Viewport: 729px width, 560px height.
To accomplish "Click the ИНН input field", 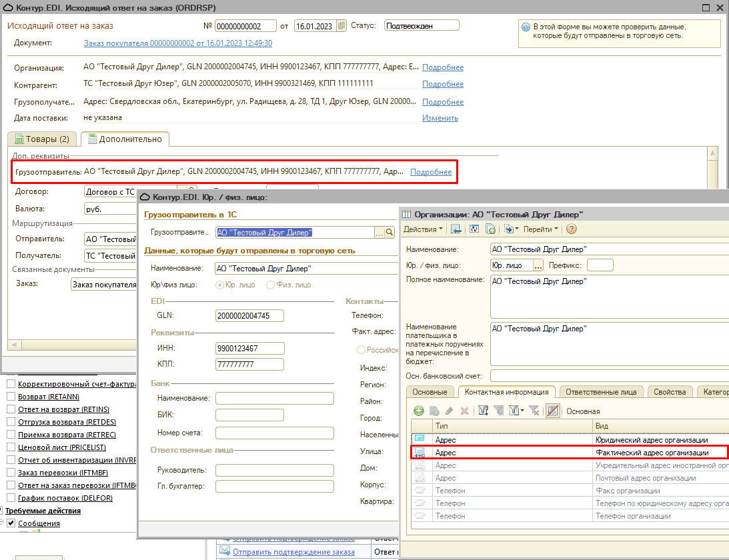I will [x=250, y=348].
